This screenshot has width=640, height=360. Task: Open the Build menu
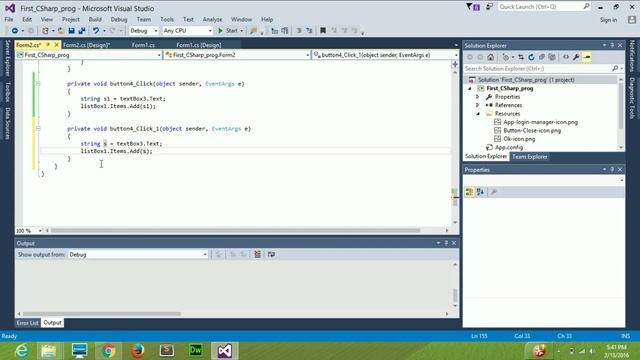(x=95, y=19)
